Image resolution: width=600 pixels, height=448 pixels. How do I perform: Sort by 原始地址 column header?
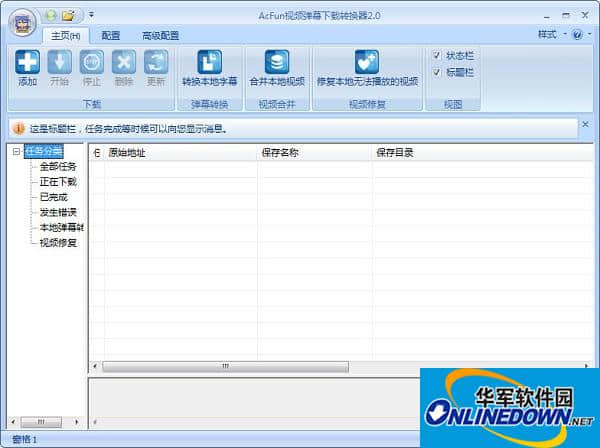point(181,153)
